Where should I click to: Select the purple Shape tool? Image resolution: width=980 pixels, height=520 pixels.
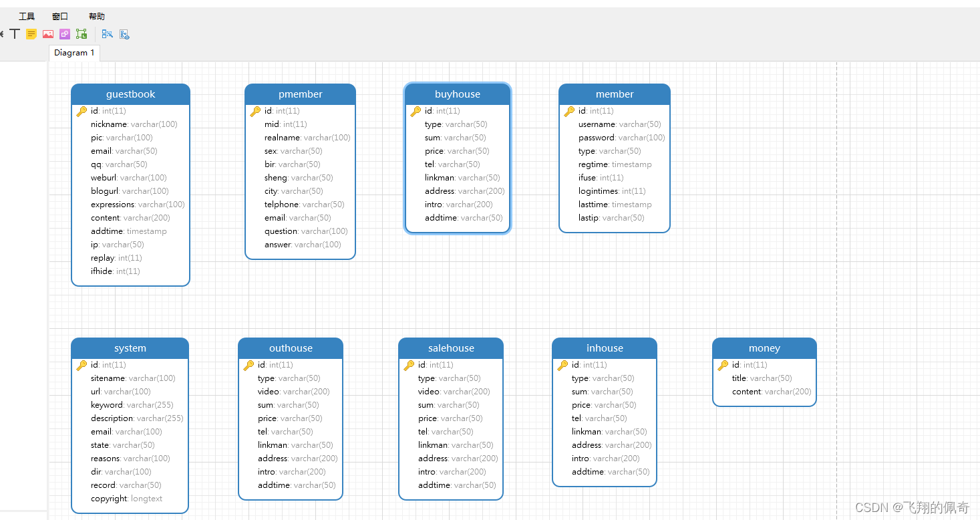click(65, 33)
